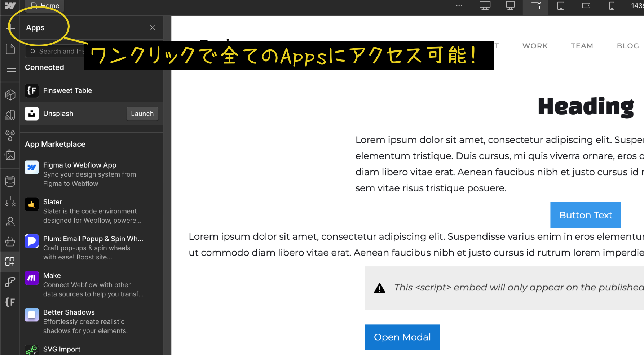
Task: Open the Make app listing
Action: pyautogui.click(x=92, y=284)
